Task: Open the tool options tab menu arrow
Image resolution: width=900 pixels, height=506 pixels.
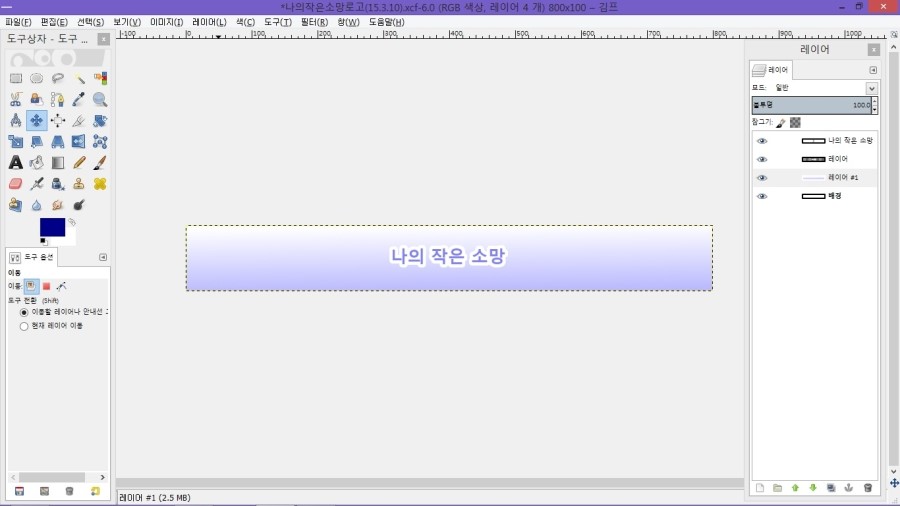Action: 103,257
